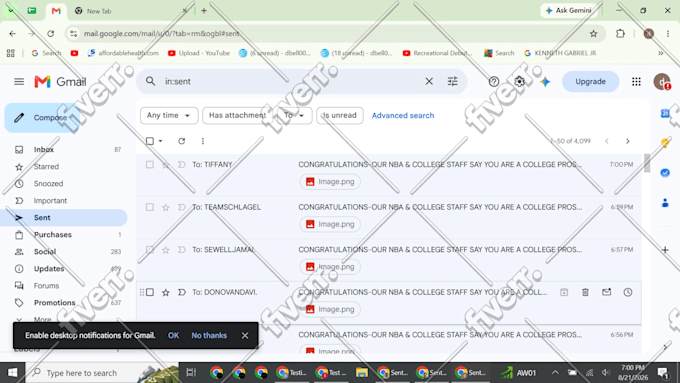680x383 pixels.
Task: Star the TIFFANY email
Action: coord(166,164)
